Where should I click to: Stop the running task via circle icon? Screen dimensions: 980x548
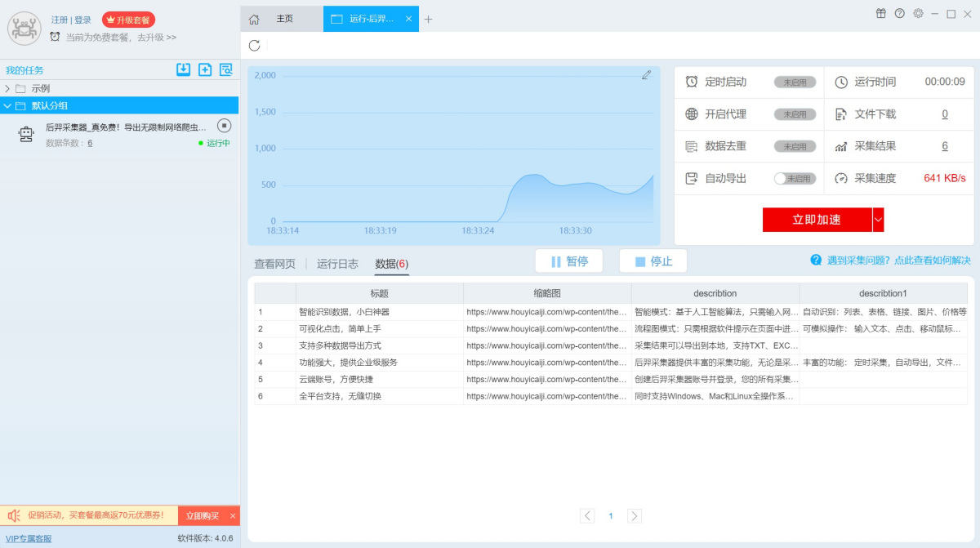225,126
